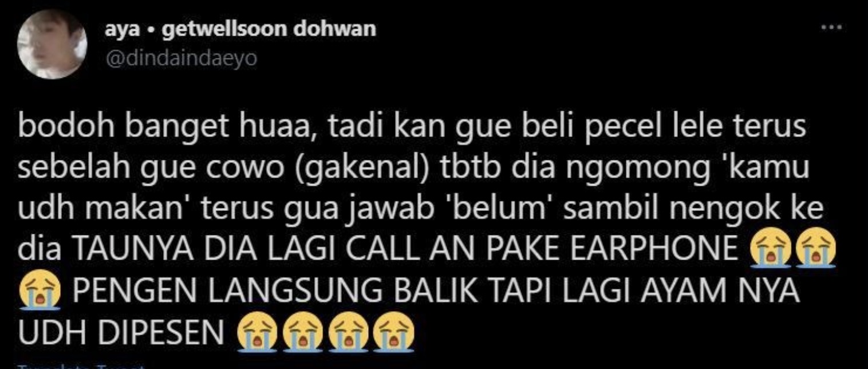
Task: Visit the @dindaindaeyo handle
Action: [x=180, y=58]
